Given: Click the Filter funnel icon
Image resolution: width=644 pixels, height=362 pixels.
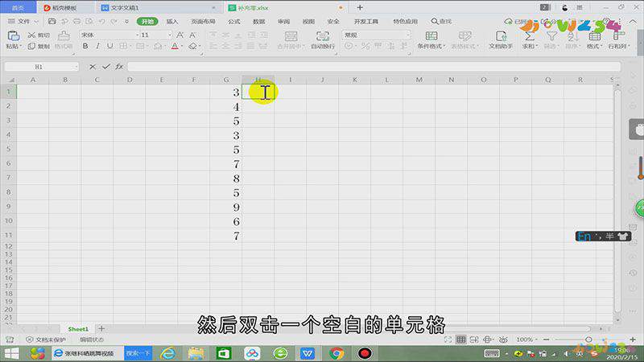Looking at the screenshot, I should [551, 36].
